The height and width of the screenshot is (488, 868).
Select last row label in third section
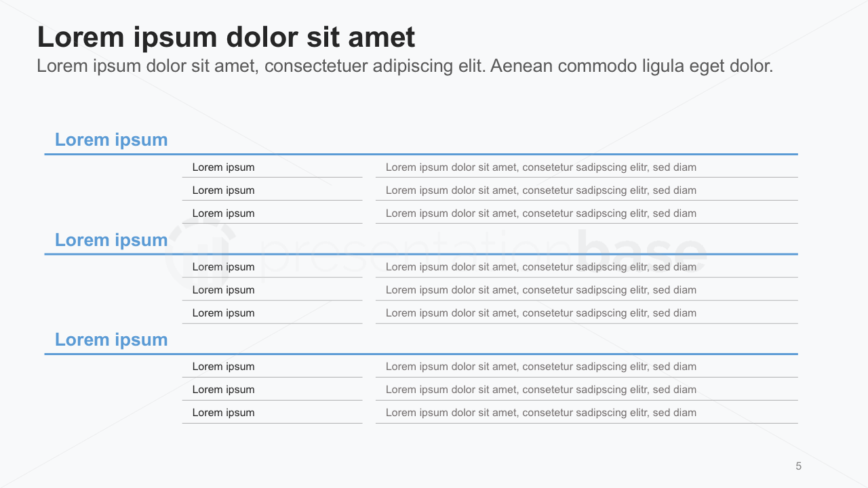[223, 413]
